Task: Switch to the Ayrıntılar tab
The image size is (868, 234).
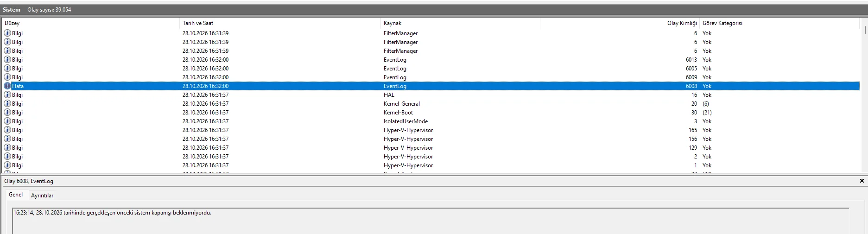Action: (x=42, y=196)
